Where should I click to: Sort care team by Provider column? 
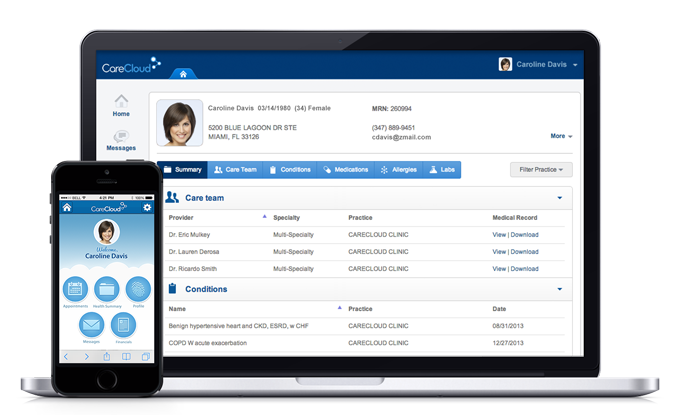(181, 218)
